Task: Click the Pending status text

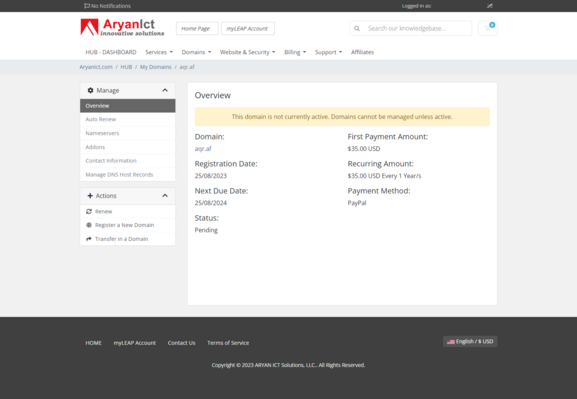Action: click(206, 230)
